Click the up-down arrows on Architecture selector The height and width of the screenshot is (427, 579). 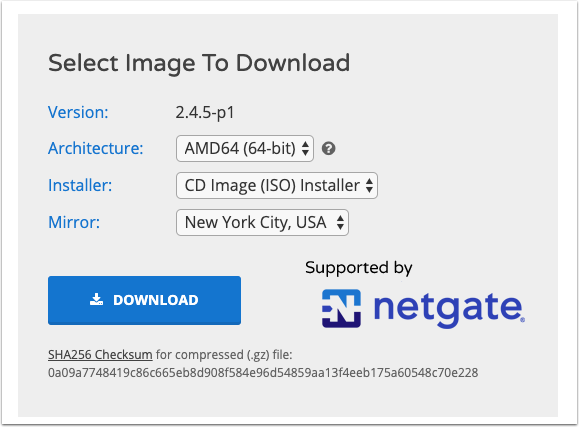(305, 148)
